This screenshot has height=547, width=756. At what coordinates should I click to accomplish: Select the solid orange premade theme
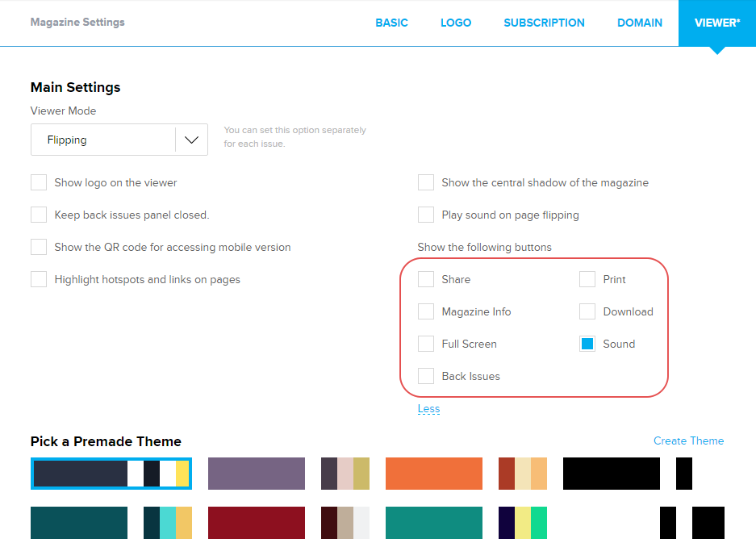click(x=433, y=474)
